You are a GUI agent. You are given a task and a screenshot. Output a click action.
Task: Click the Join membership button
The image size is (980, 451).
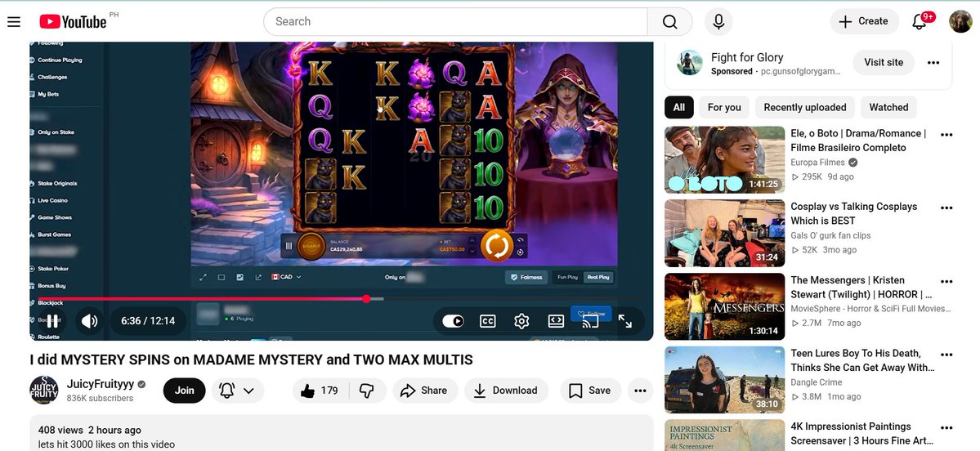pos(185,391)
